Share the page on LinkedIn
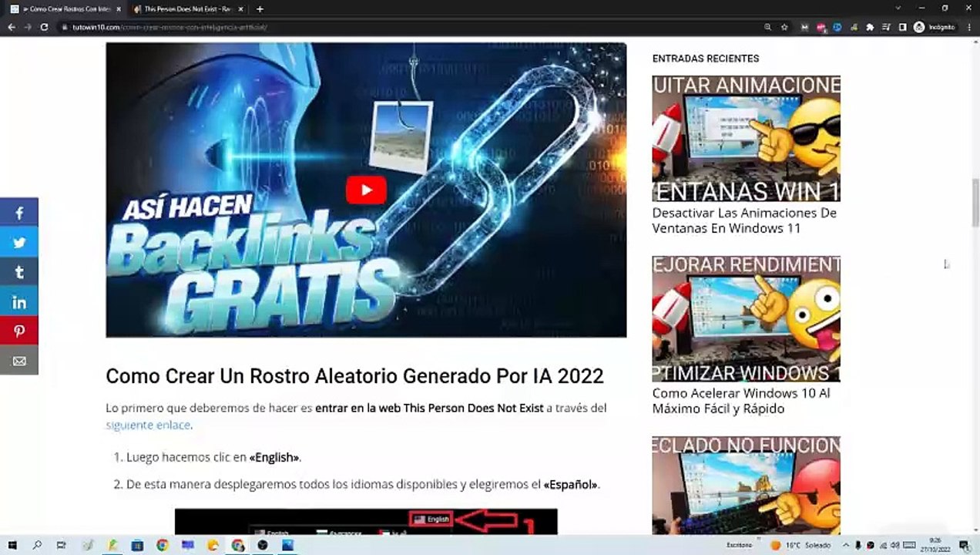Image resolution: width=980 pixels, height=555 pixels. coord(19,301)
